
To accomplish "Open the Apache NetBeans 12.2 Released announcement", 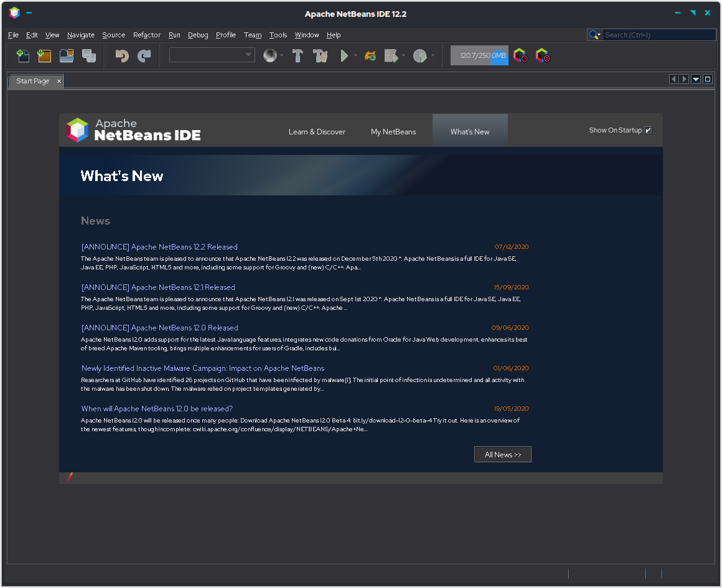I will click(159, 246).
